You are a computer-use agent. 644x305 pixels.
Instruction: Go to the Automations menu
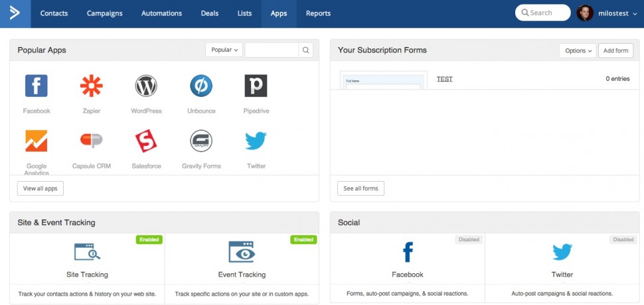pos(161,13)
